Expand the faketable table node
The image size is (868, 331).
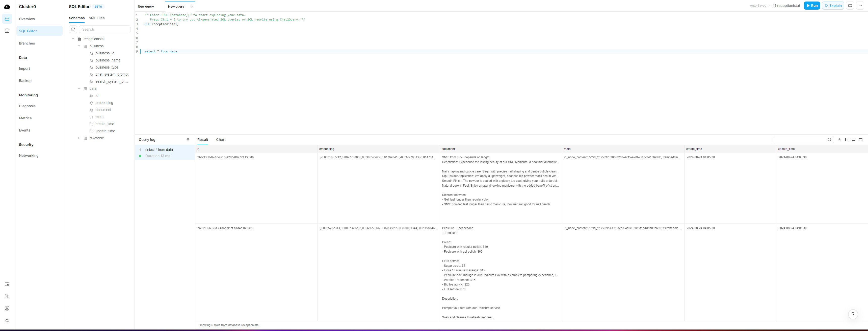[79, 138]
